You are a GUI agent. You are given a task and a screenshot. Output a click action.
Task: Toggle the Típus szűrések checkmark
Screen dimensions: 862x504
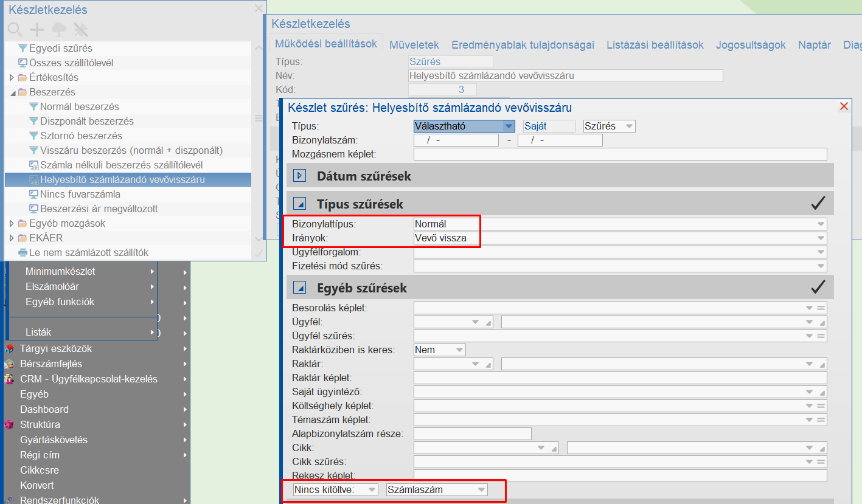pos(818,204)
